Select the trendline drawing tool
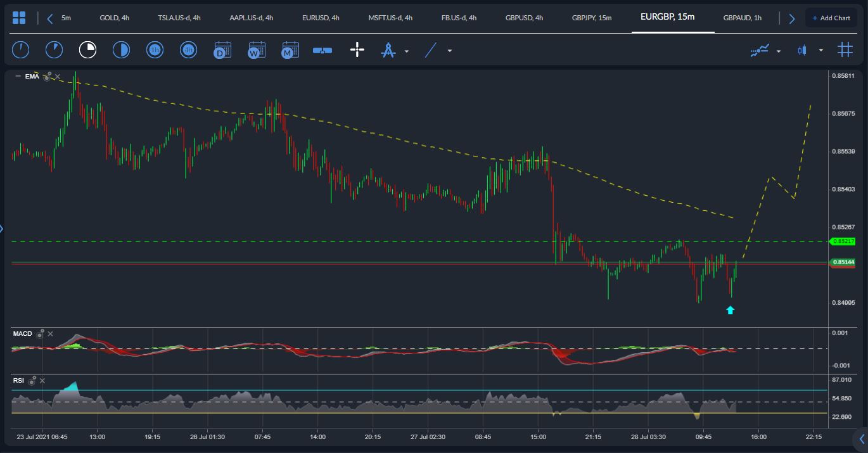Viewport: 868px width, 453px height. tap(430, 50)
